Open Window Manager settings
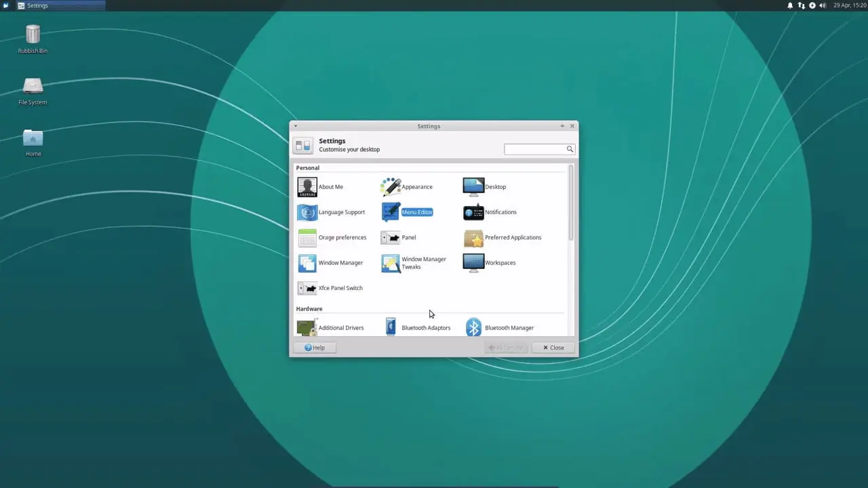The image size is (868, 488). [331, 263]
